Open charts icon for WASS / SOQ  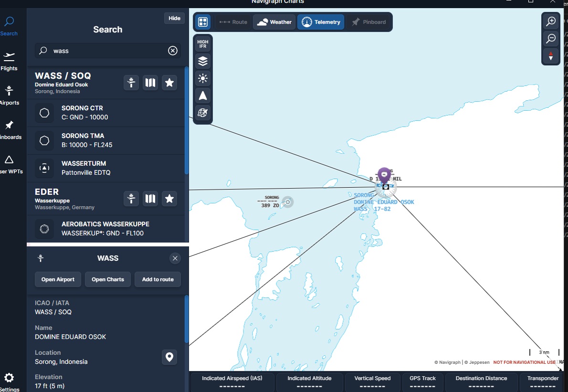150,83
